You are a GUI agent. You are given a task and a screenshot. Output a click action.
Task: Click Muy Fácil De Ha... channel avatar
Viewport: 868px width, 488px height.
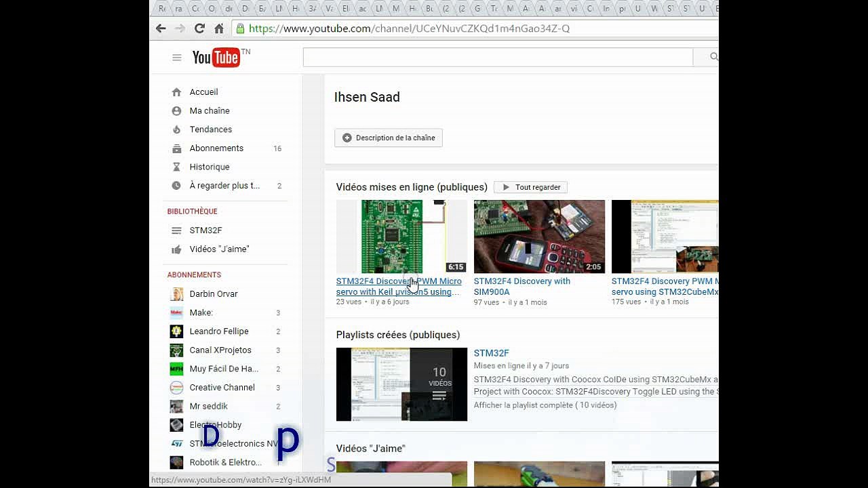click(x=176, y=369)
